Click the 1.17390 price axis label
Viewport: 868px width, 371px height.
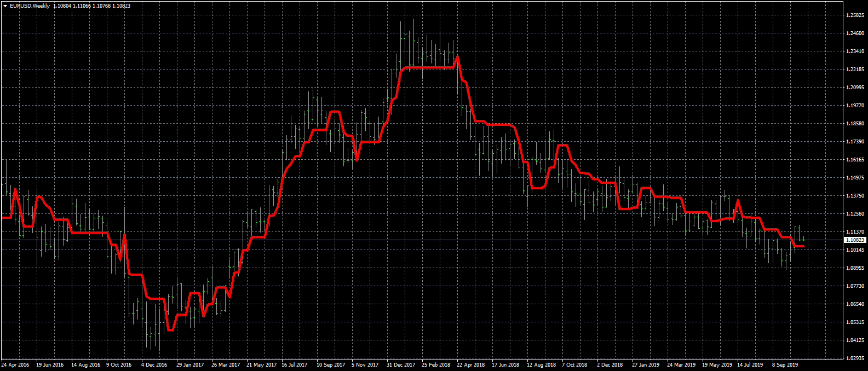pos(855,142)
